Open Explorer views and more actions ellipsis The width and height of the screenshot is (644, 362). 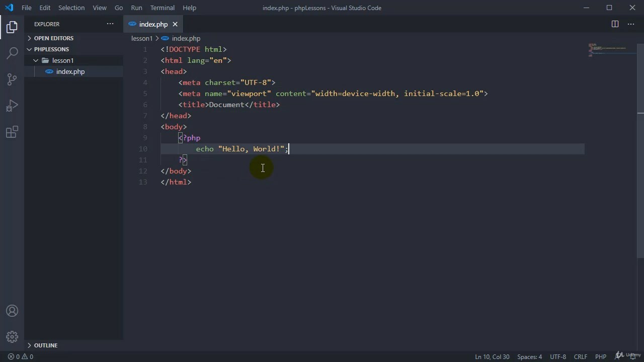point(110,24)
